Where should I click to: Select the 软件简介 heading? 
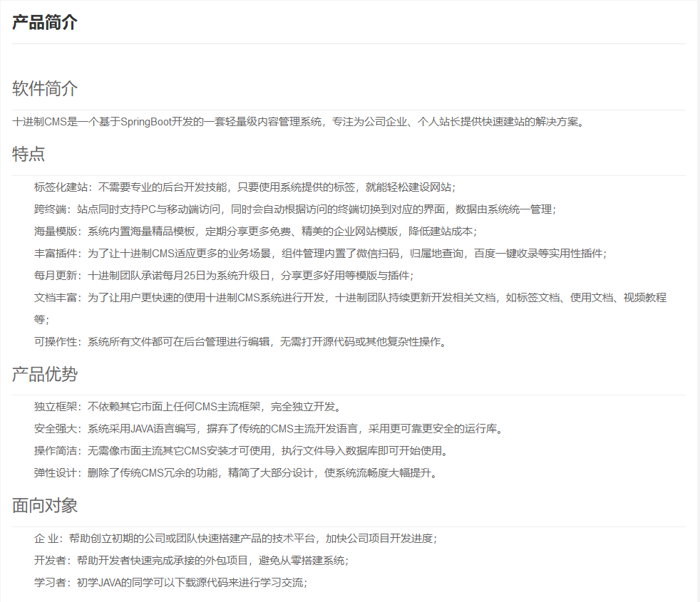[45, 88]
